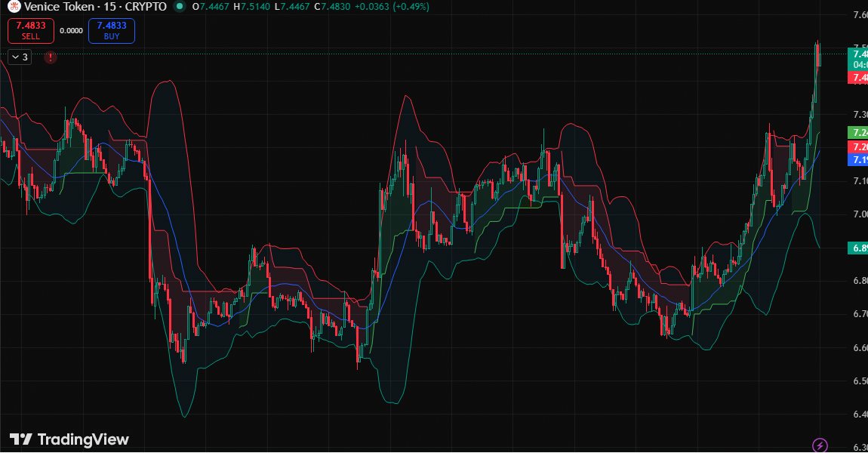Click the close value C7.4830
The image size is (868, 453).
click(331, 7)
